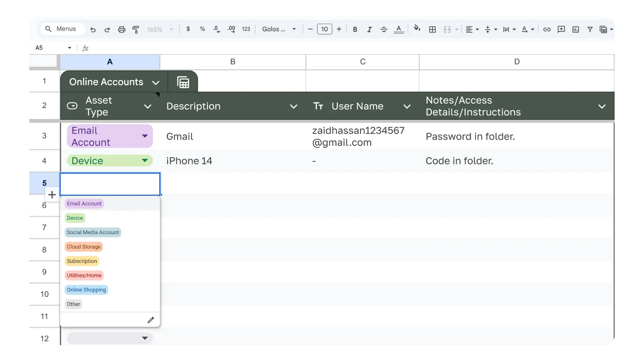Viewport: 644px width, 362px height.
Task: Open the User Name column dropdown arrow
Action: click(x=407, y=107)
